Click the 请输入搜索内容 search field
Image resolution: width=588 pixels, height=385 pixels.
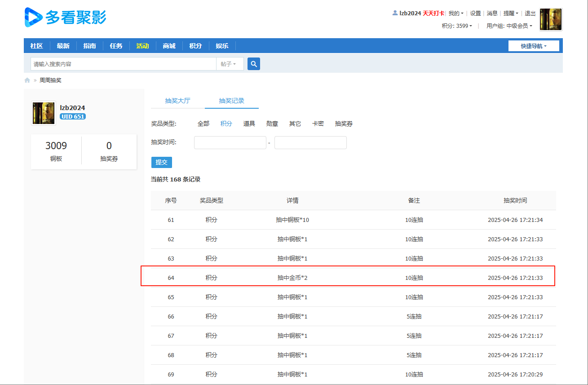(x=123, y=64)
